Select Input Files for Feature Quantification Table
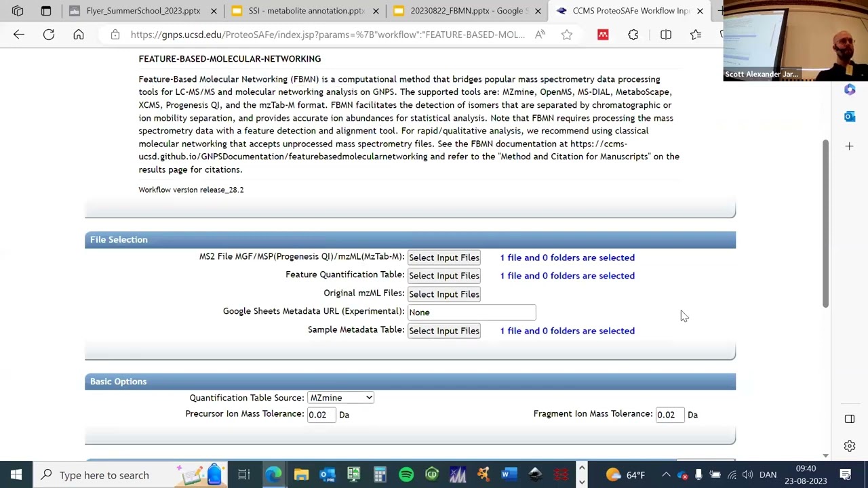The image size is (868, 488). [x=444, y=276]
